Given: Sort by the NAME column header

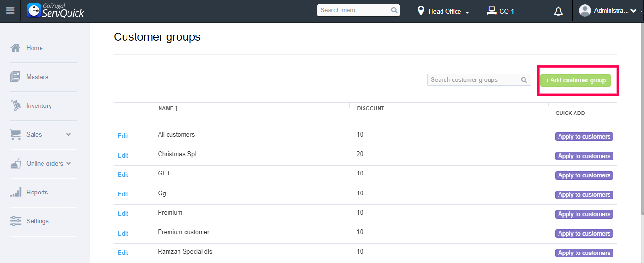Looking at the screenshot, I should [x=168, y=108].
